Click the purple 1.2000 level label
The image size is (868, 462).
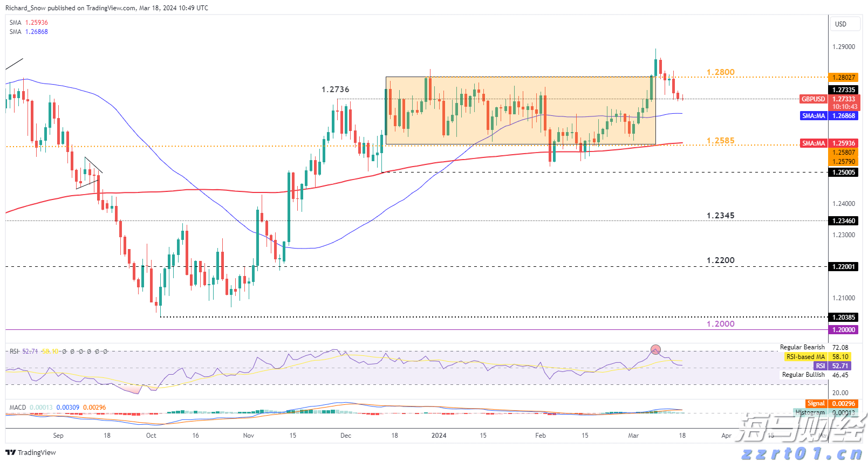pyautogui.click(x=720, y=324)
